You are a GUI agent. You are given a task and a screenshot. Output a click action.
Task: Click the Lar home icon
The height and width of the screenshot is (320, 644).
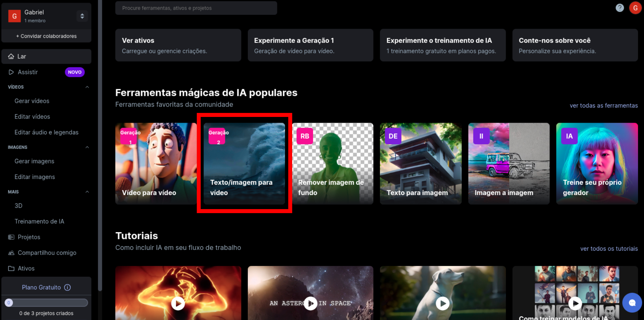click(x=11, y=56)
